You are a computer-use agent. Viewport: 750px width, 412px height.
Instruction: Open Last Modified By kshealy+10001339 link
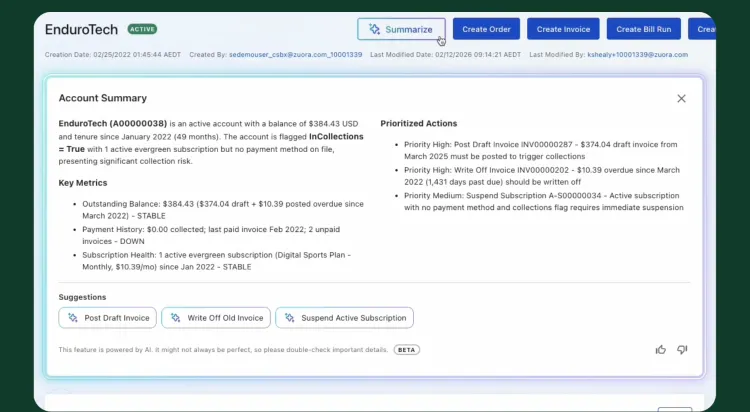point(638,55)
